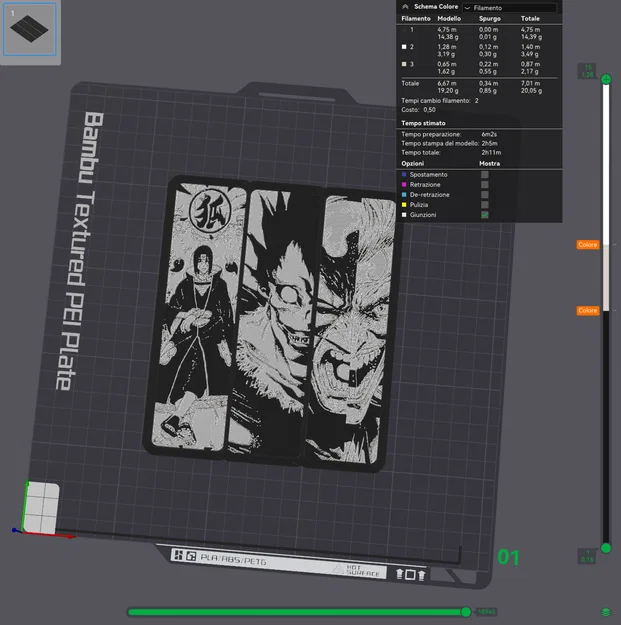Click the horizontal move slider green handle
Viewport: 621px width, 625px height.
tap(466, 612)
